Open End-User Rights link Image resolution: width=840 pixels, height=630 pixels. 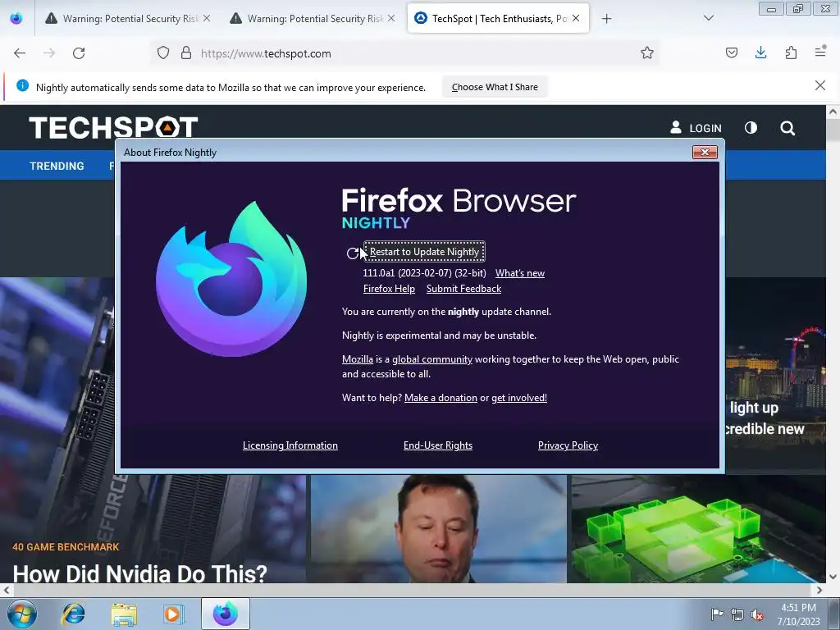pos(438,445)
